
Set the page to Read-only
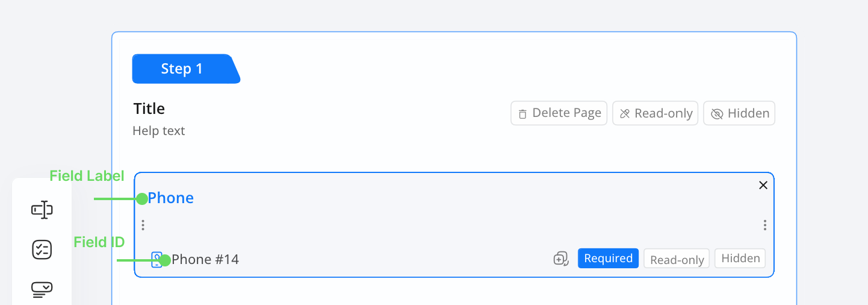click(656, 113)
